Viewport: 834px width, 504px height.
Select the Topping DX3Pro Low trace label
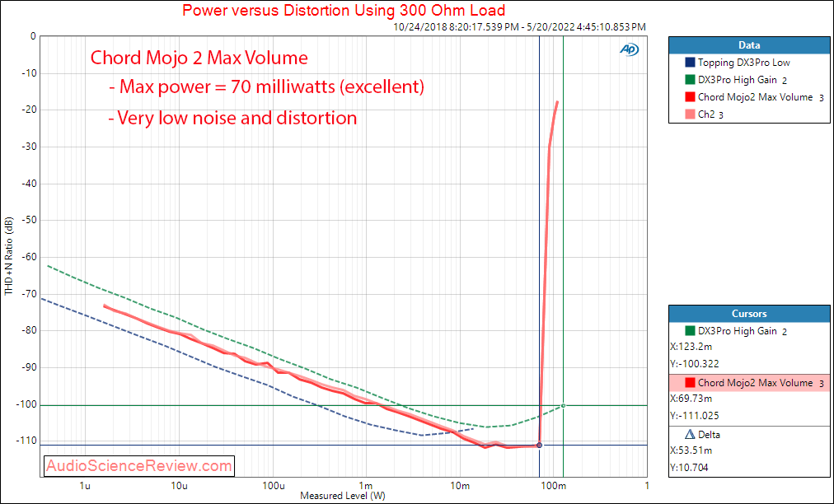click(743, 63)
